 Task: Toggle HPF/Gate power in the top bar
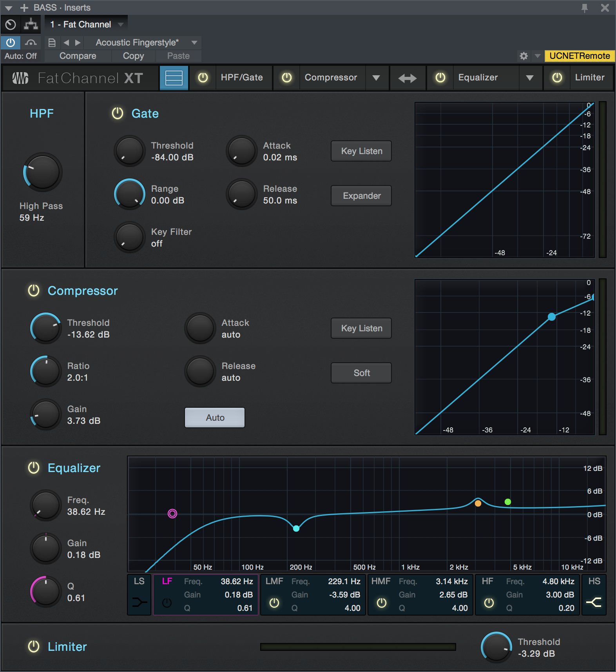[x=203, y=78]
